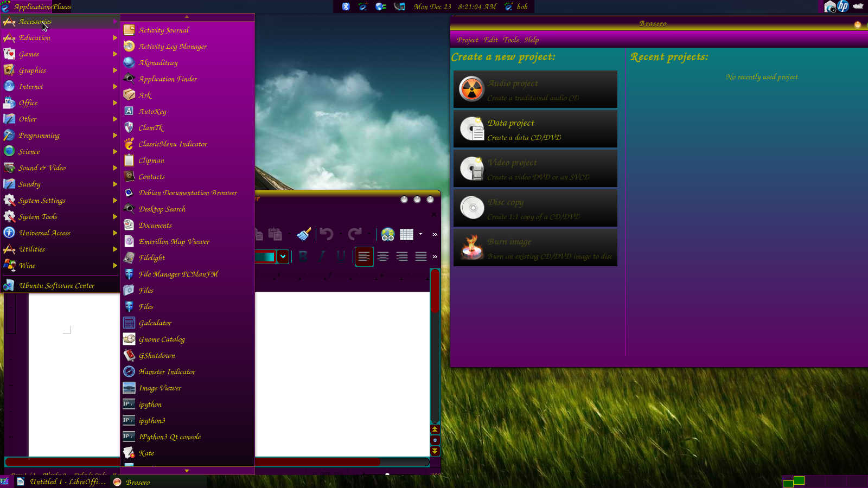This screenshot has height=488, width=868.
Task: Open Clipman clipboard manager
Action: click(187, 160)
